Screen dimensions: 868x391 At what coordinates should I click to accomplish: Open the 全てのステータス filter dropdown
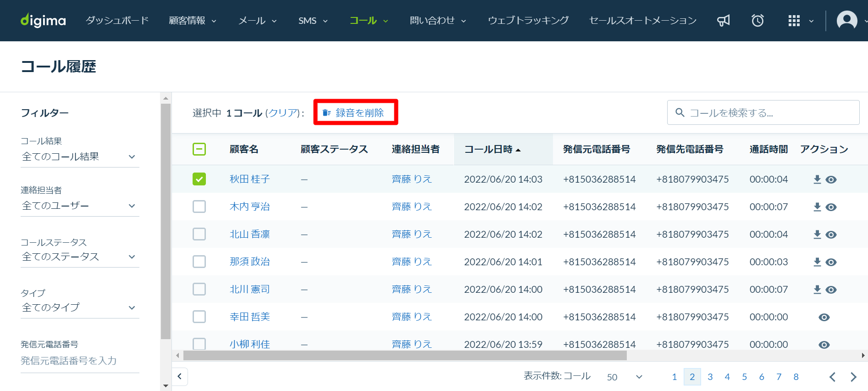pos(80,257)
